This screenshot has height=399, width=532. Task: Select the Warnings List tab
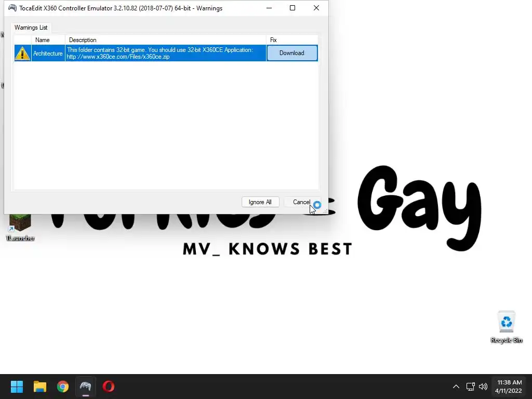(x=31, y=28)
